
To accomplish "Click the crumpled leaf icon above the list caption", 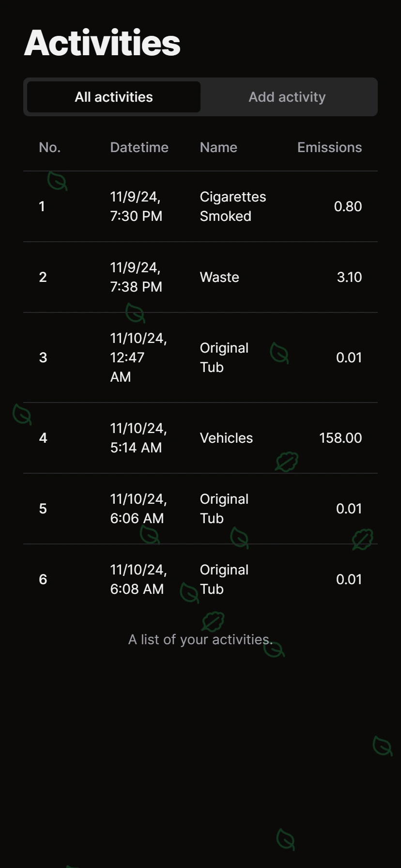I will click(213, 621).
